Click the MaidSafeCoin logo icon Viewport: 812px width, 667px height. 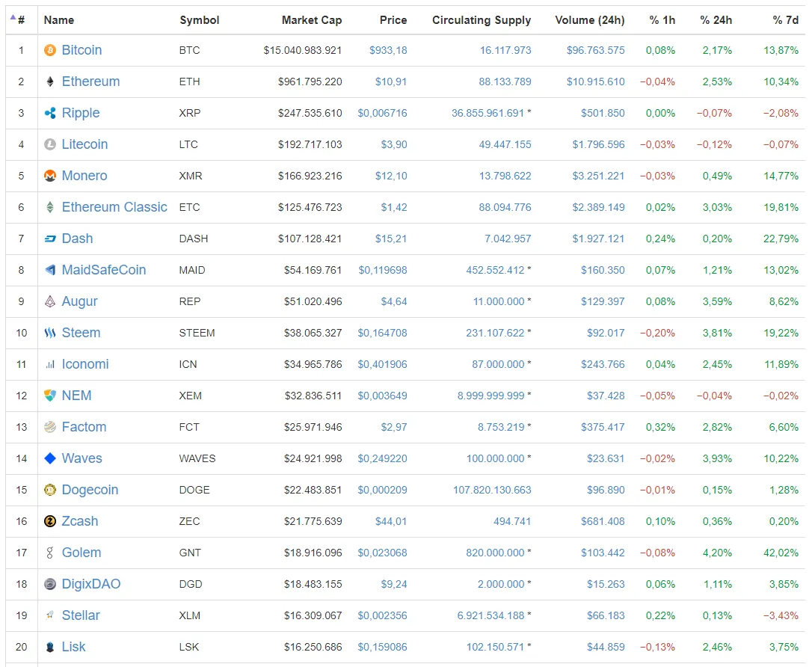click(x=49, y=270)
